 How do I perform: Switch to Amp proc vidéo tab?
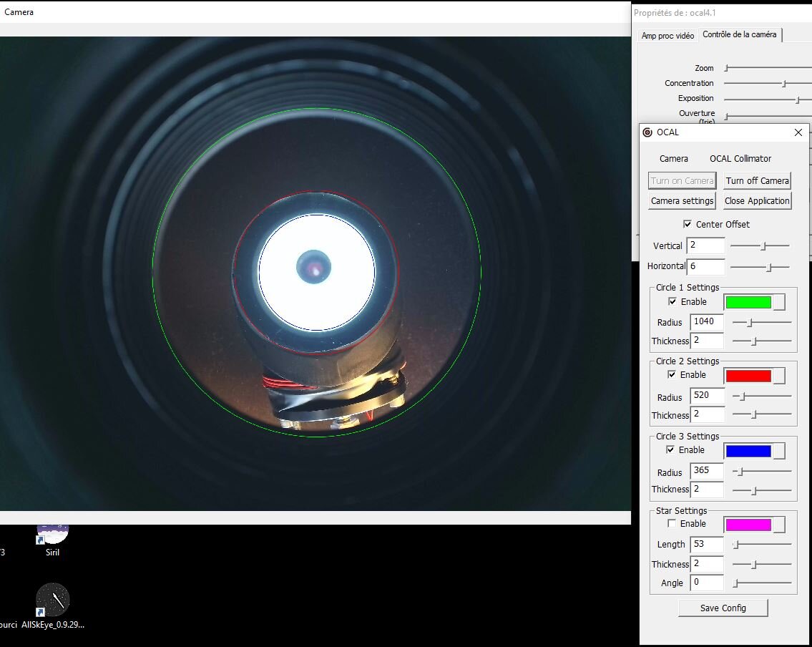pos(667,36)
